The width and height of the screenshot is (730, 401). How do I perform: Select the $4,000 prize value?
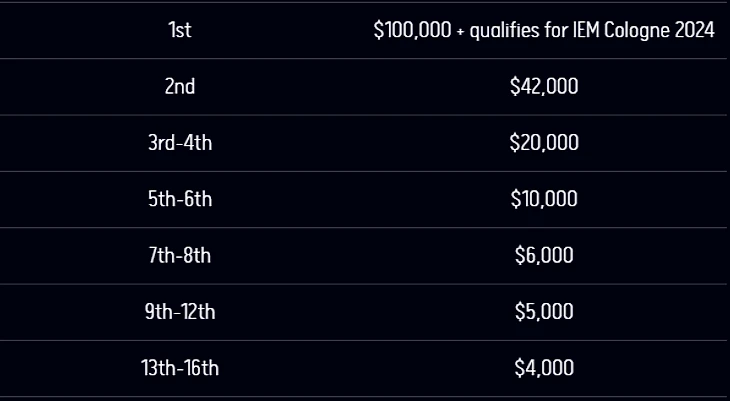(544, 368)
